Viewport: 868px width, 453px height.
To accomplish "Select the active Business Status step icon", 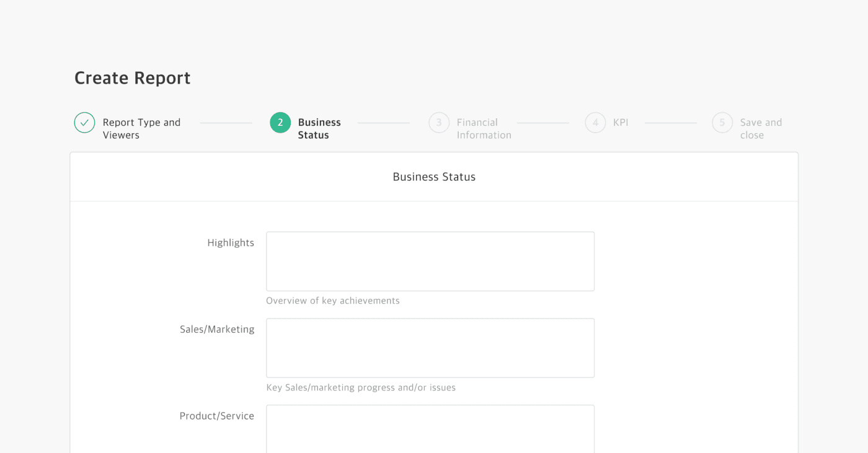I will (280, 122).
